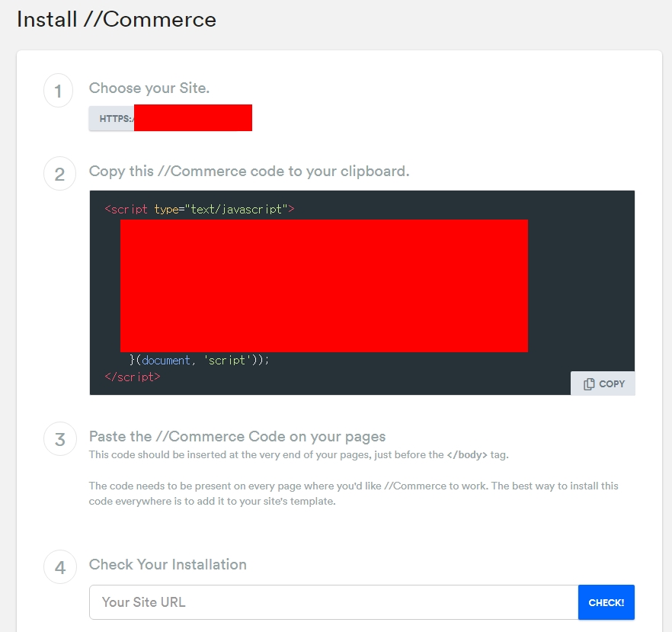Click 'Copy this //Commerce code to your clipboard.' heading
Image resolution: width=672 pixels, height=632 pixels.
(249, 171)
